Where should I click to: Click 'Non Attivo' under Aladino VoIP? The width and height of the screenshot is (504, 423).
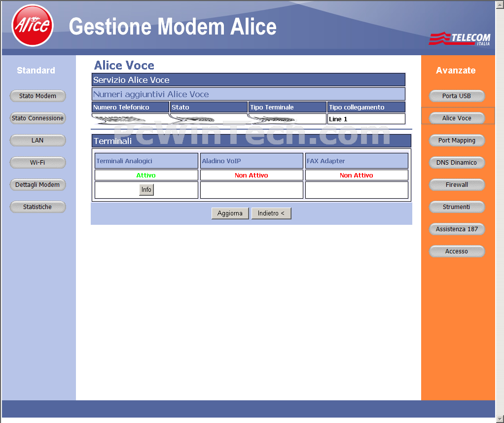(x=252, y=175)
